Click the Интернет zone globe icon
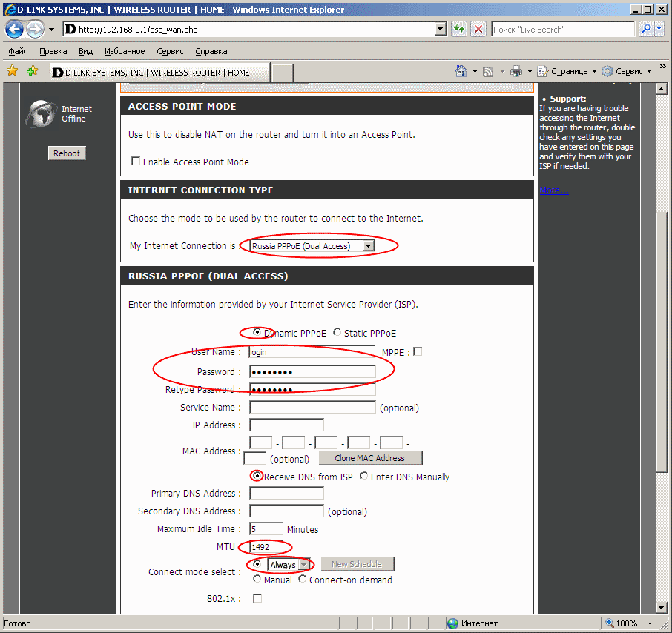This screenshot has height=633, width=672. click(x=452, y=623)
